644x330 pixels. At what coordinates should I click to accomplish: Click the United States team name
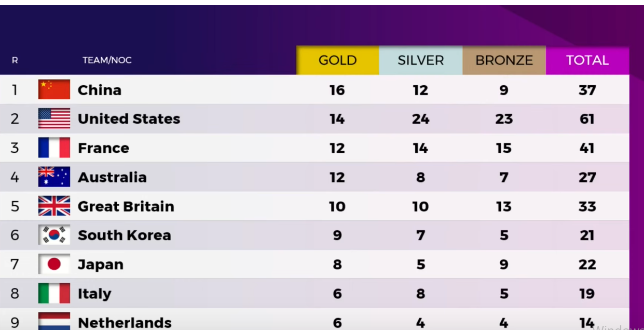[129, 119]
